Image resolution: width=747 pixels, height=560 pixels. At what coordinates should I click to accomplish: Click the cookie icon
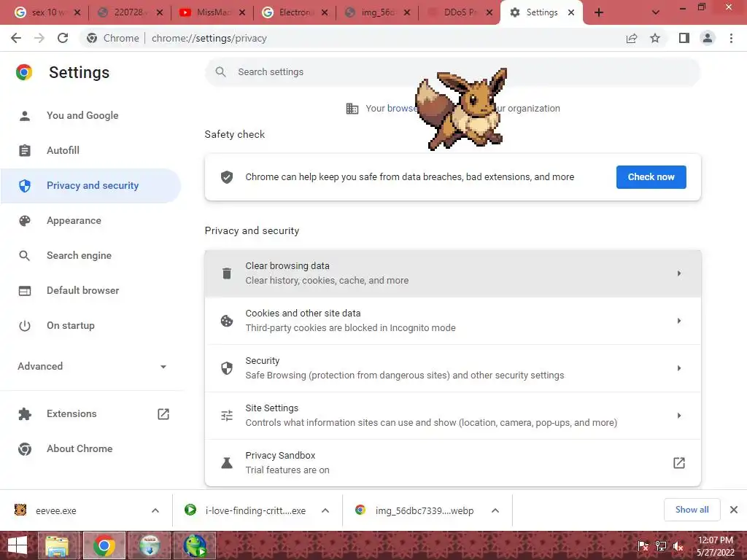(x=227, y=321)
